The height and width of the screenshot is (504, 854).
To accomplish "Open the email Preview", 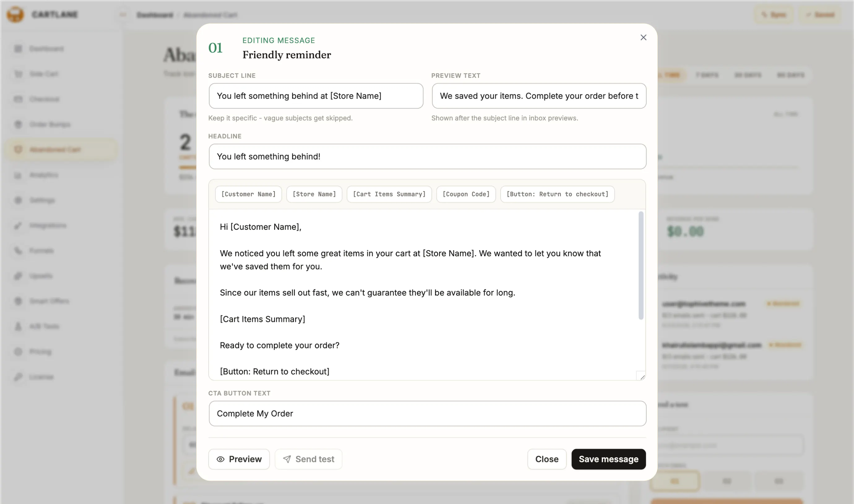I will point(239,459).
